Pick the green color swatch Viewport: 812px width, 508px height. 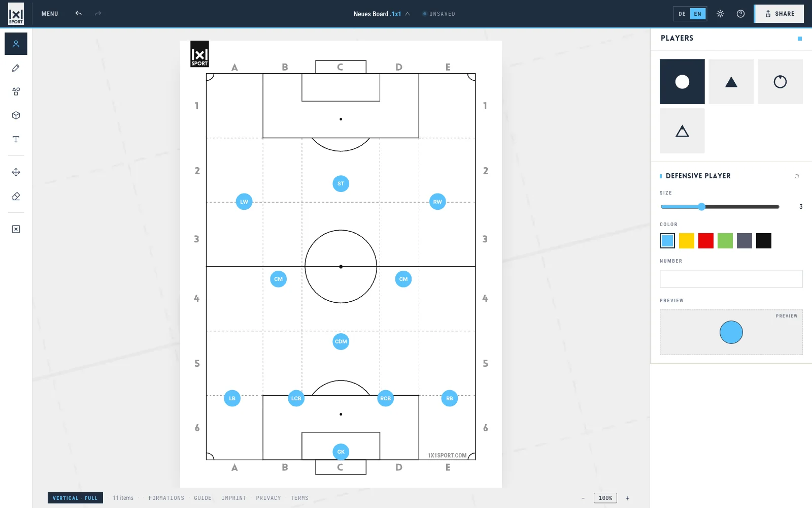click(725, 241)
